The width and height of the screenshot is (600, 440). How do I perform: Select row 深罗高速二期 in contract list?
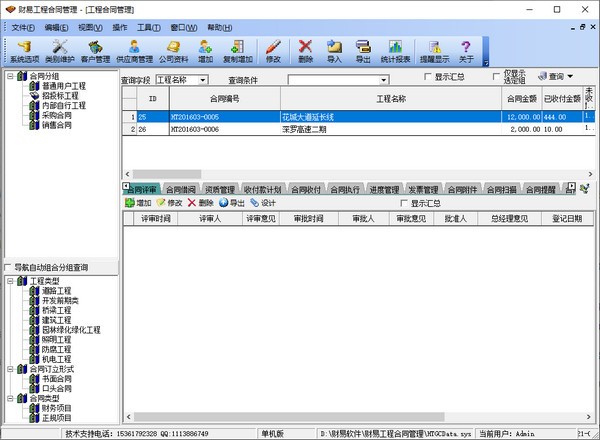359,129
